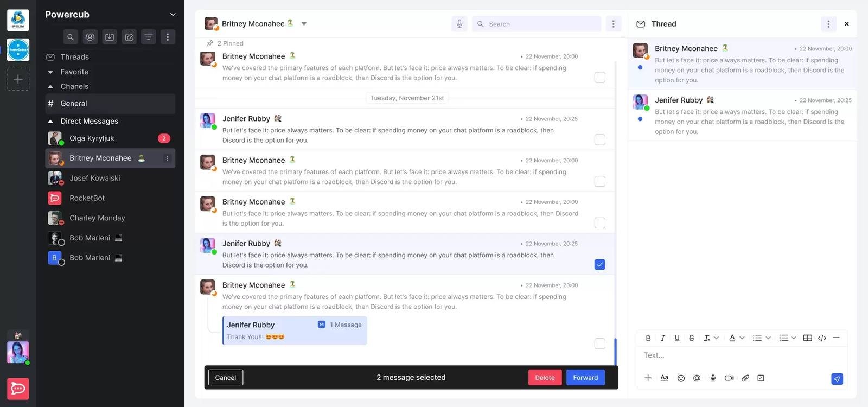Open the red chat support icon
The image size is (868, 407).
(x=18, y=389)
